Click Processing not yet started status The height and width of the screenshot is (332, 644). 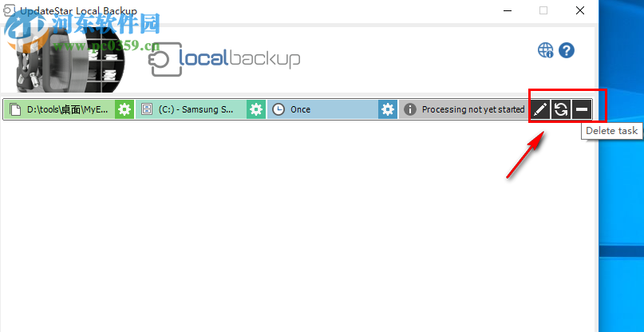tap(473, 109)
